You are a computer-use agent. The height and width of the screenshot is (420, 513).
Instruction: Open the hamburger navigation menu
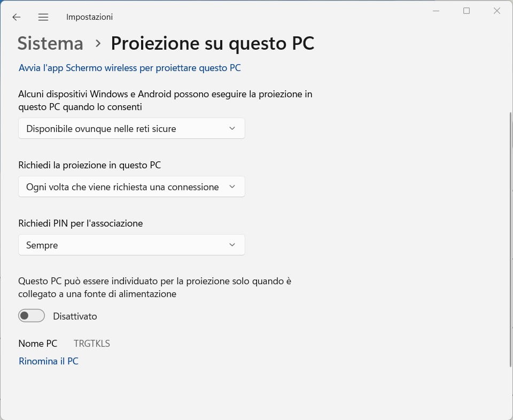(x=43, y=17)
